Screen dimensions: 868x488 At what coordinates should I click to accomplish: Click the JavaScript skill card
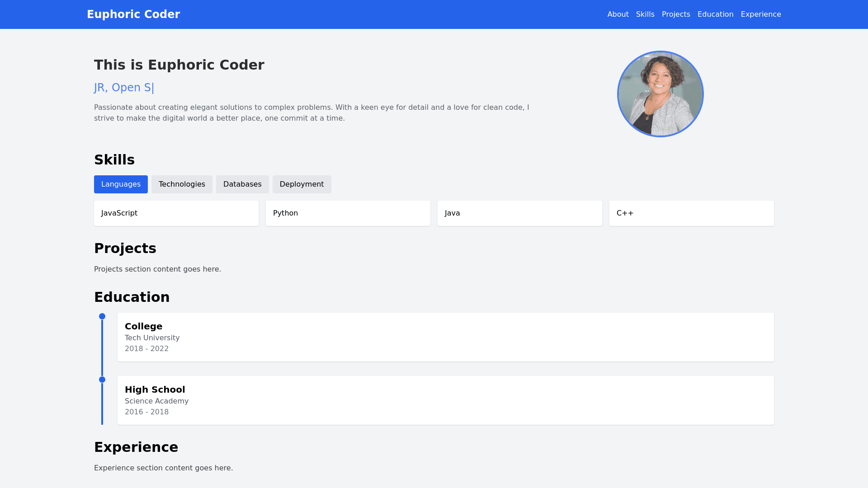[x=176, y=213]
